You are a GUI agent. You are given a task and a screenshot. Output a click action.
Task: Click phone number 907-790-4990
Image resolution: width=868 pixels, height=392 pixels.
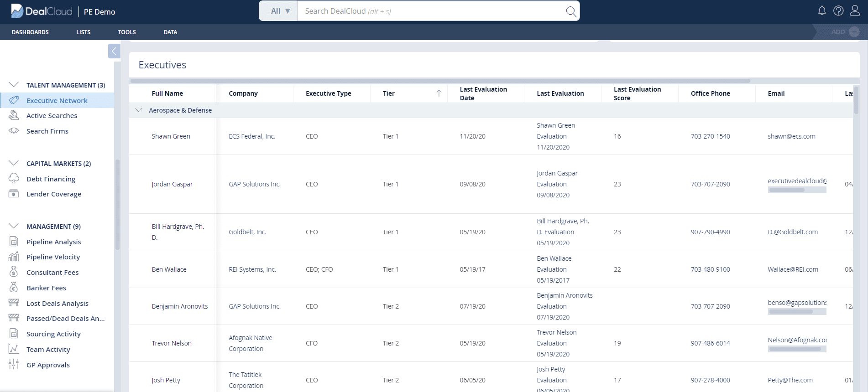[x=710, y=232]
